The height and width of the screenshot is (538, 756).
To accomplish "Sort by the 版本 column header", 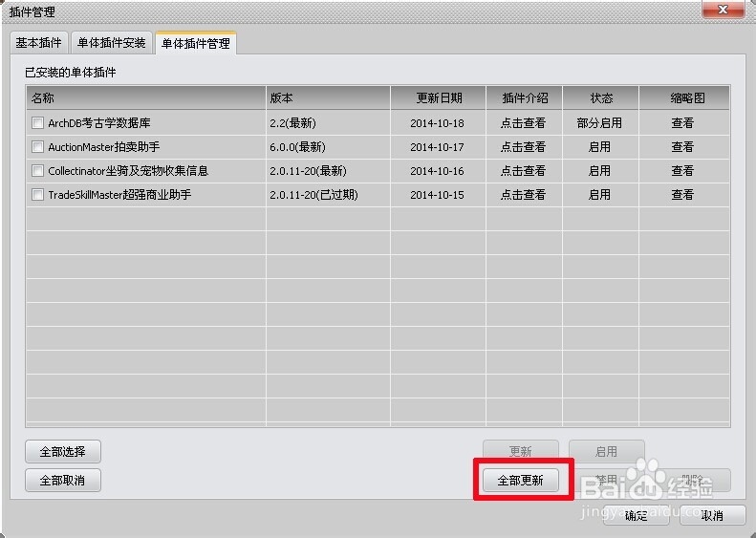I will click(329, 97).
